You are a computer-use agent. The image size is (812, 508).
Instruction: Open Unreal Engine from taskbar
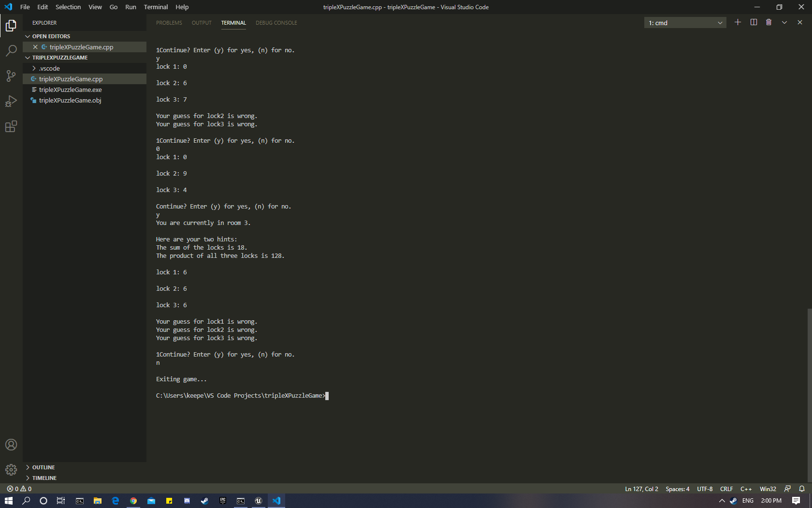tap(259, 501)
